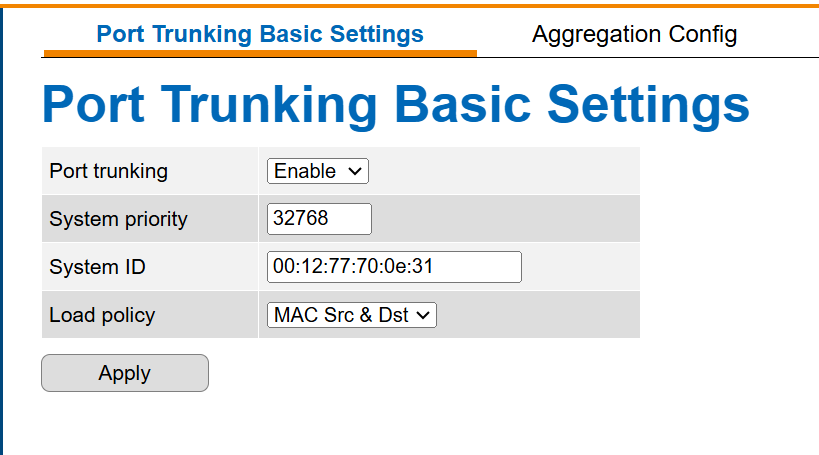The height and width of the screenshot is (455, 819).
Task: Click the blank space right of System priority field
Action: (x=506, y=219)
